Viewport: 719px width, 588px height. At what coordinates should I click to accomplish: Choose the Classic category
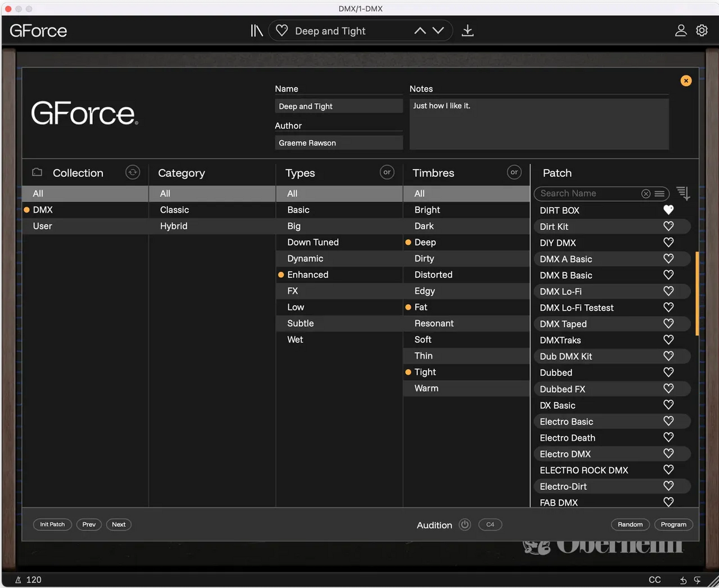point(212,210)
